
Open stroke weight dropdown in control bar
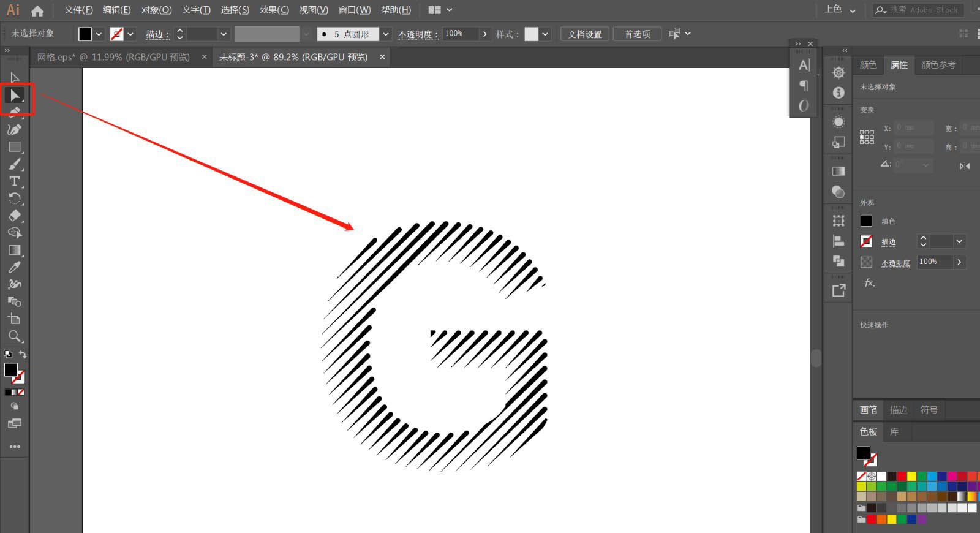coord(224,34)
